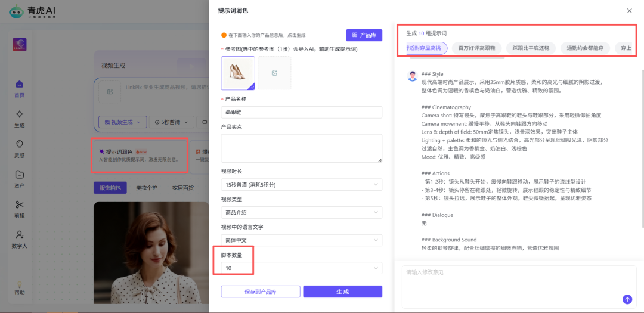The width and height of the screenshot is (644, 313).
Task: Select the 剪辑 scissors icon
Action: 20,205
